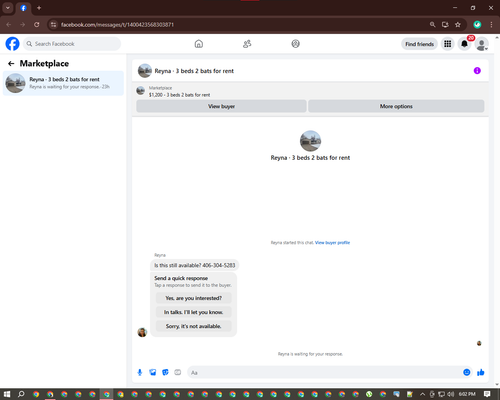View site information icon in address bar
Viewport: 500px width, 400px height.
[x=53, y=25]
